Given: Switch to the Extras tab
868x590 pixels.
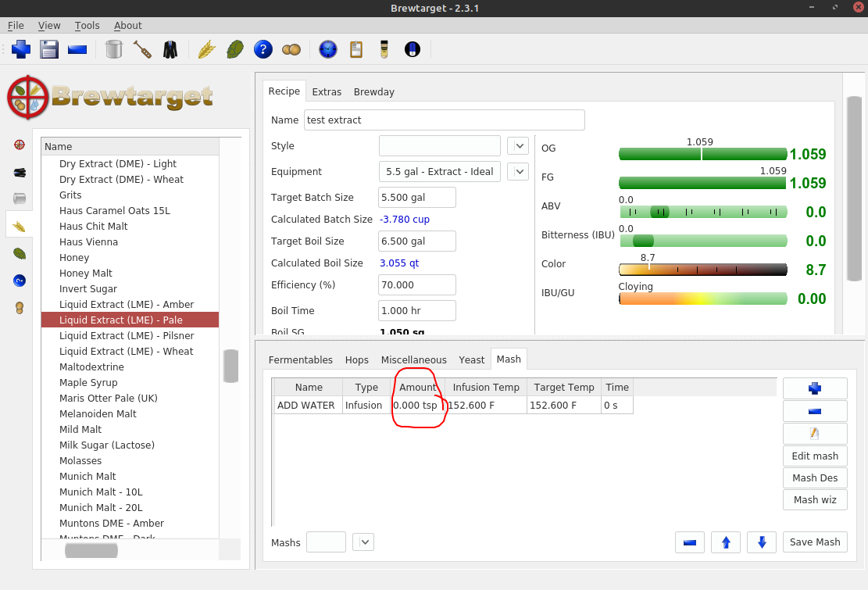Looking at the screenshot, I should [x=327, y=92].
